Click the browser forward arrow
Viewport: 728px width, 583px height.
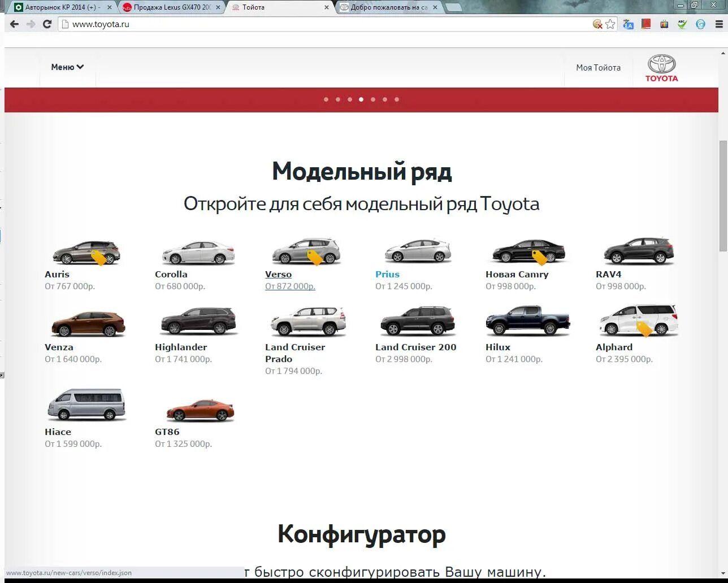(x=31, y=24)
